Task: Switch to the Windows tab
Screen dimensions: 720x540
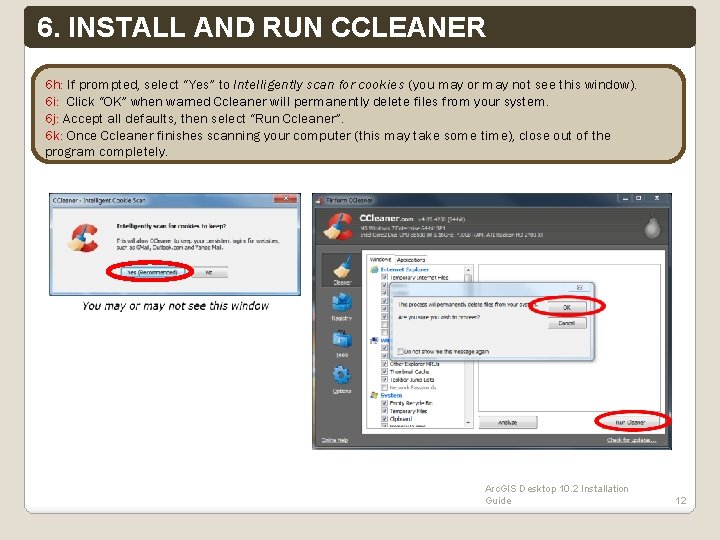Action: pos(380,259)
